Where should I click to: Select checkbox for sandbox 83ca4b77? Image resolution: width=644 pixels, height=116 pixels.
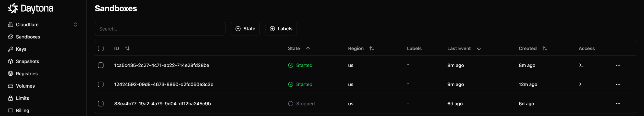coord(101,104)
